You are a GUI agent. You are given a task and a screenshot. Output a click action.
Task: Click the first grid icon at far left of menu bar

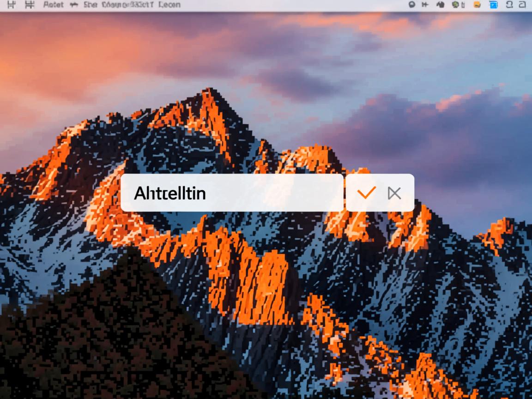pos(12,5)
